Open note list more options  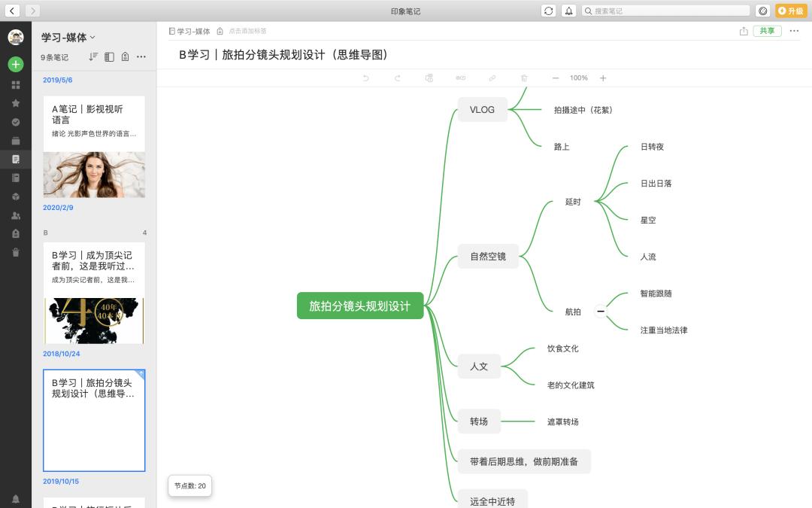click(x=141, y=56)
